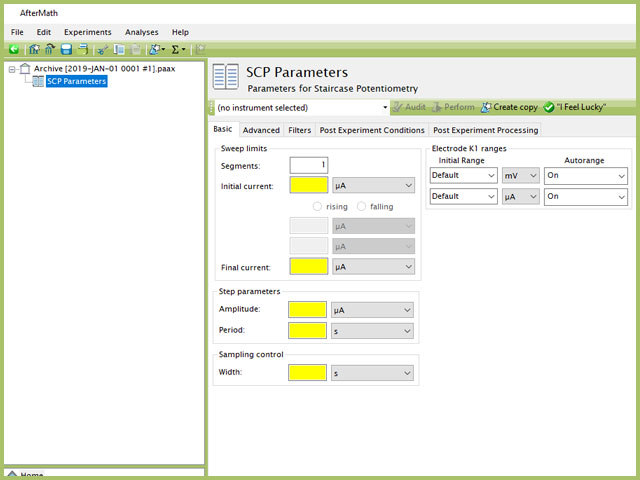Click the "I Feel Lucky" button
The image size is (640, 480).
pos(575,107)
